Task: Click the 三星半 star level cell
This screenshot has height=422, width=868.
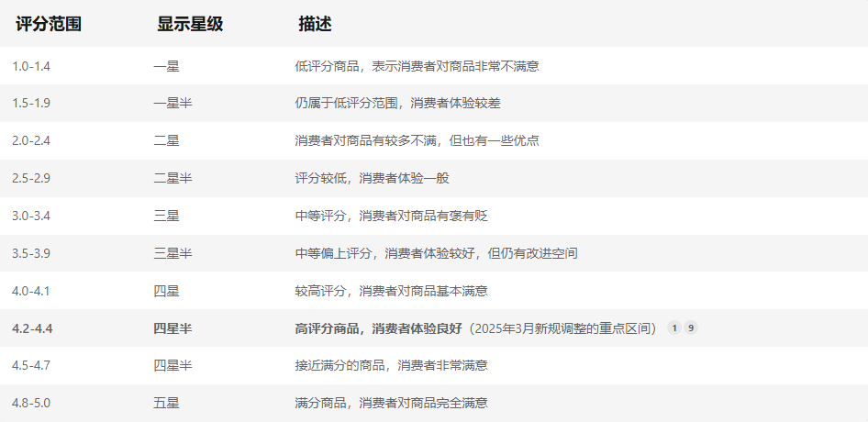Action: 172,253
